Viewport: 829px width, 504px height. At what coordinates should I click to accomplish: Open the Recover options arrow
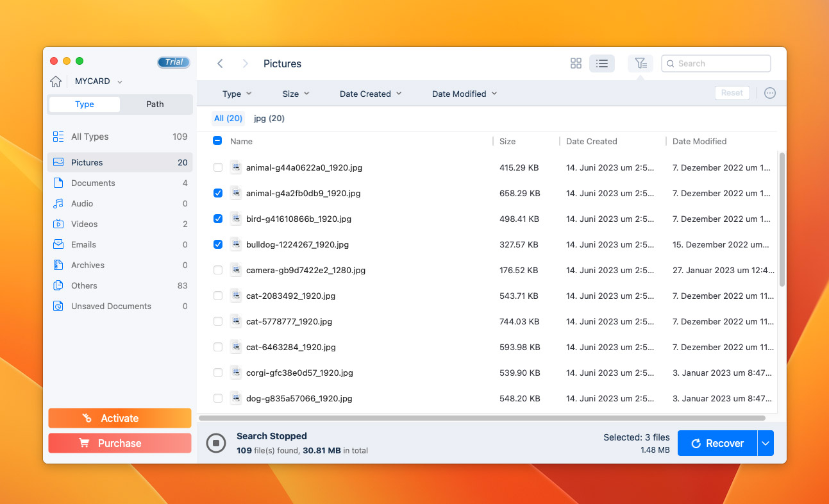[x=766, y=443]
